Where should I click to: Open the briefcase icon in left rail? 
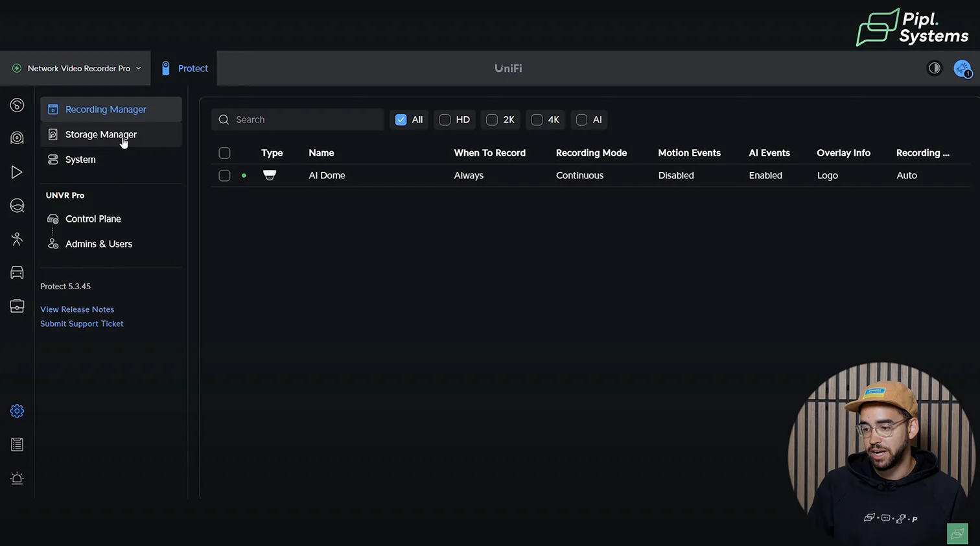[x=17, y=306]
